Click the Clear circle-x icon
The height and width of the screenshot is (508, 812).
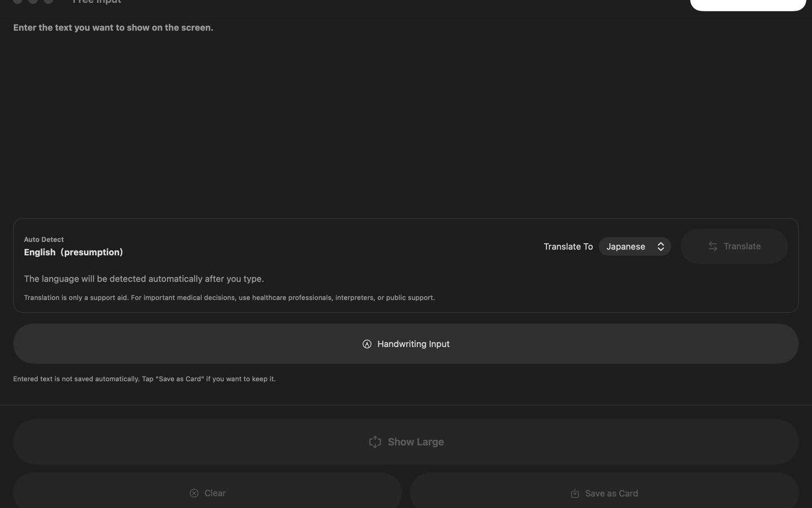pos(194,493)
